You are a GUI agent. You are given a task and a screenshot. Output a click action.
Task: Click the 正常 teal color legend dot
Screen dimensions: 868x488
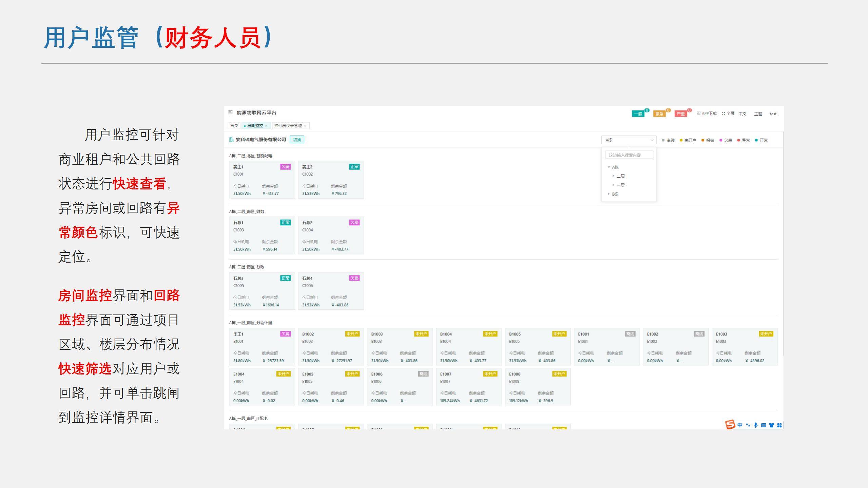click(x=756, y=140)
